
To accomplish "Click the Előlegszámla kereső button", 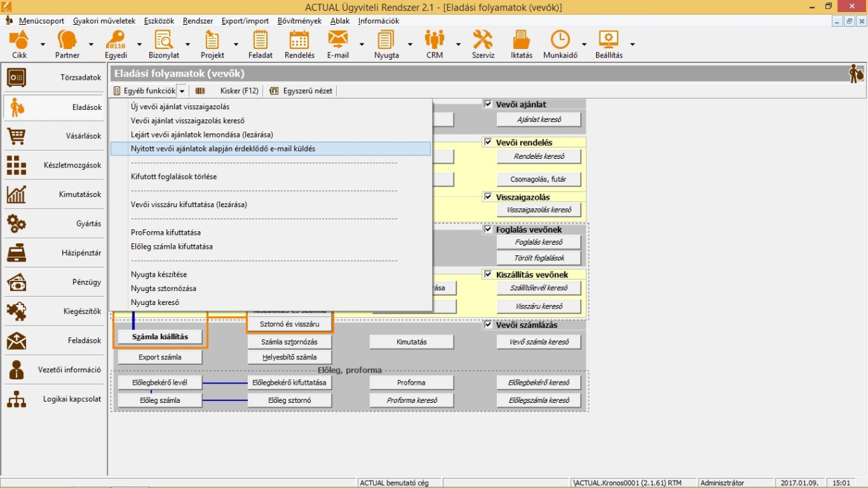I will [x=538, y=401].
